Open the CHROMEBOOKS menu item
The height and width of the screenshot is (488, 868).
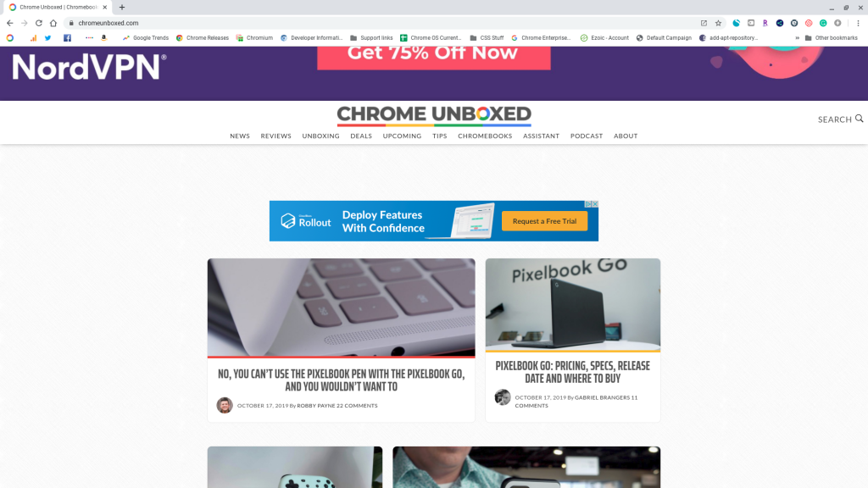click(x=485, y=136)
